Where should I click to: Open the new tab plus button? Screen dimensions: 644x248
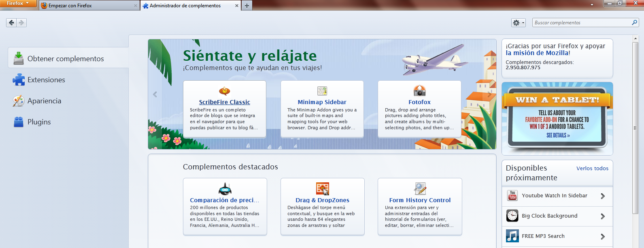[x=247, y=6]
